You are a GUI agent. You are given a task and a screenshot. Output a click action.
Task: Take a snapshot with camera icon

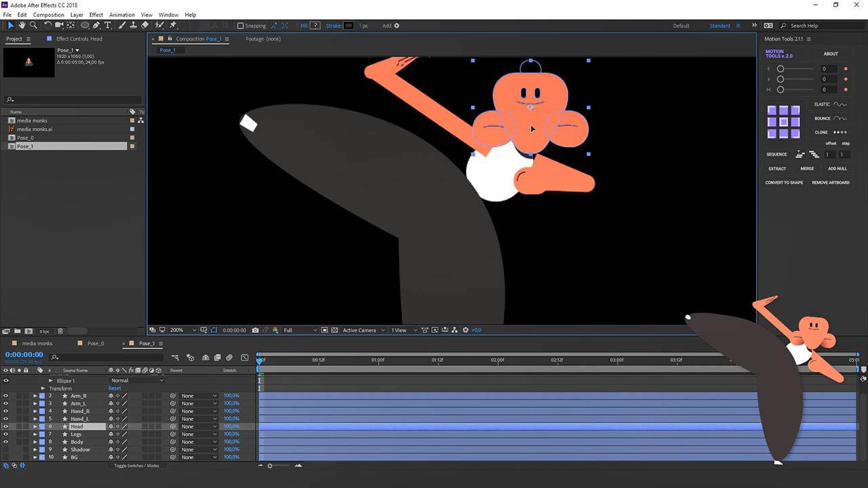pyautogui.click(x=255, y=330)
